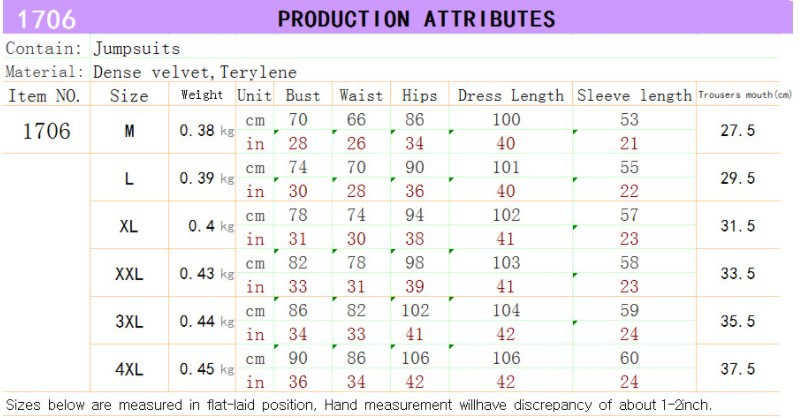Click M row dress length 100
This screenshot has height=418, width=811.
pyautogui.click(x=506, y=119)
